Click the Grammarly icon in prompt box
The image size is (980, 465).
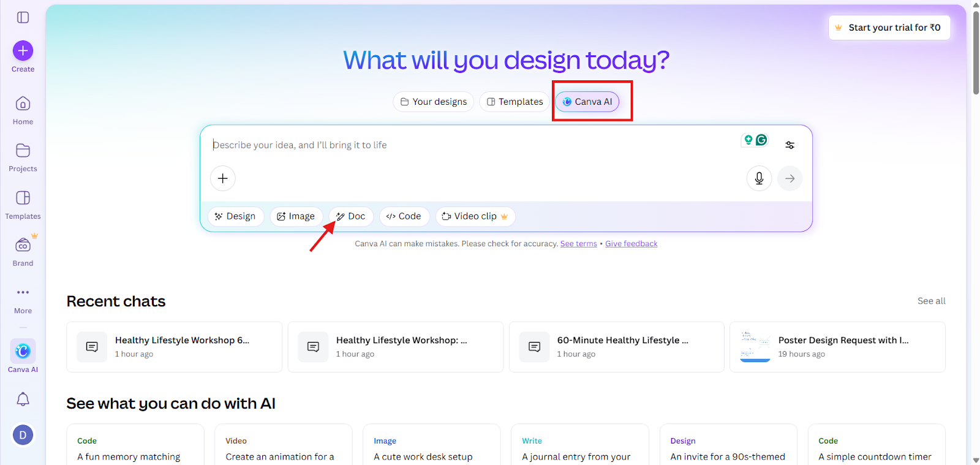click(761, 140)
